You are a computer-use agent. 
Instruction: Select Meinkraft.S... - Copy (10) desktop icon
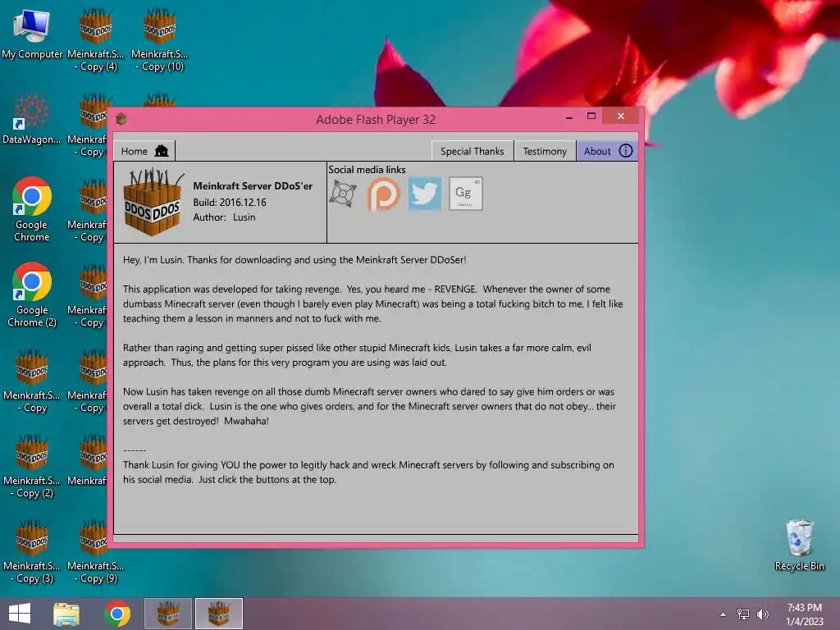click(x=160, y=39)
